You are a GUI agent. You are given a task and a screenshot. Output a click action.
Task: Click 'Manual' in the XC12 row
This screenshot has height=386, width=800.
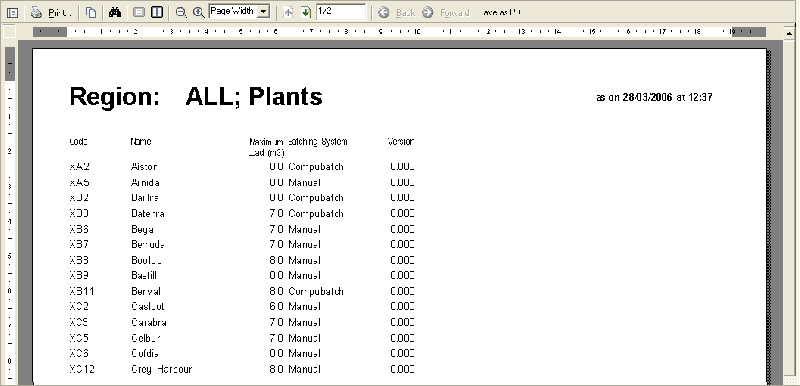point(305,369)
